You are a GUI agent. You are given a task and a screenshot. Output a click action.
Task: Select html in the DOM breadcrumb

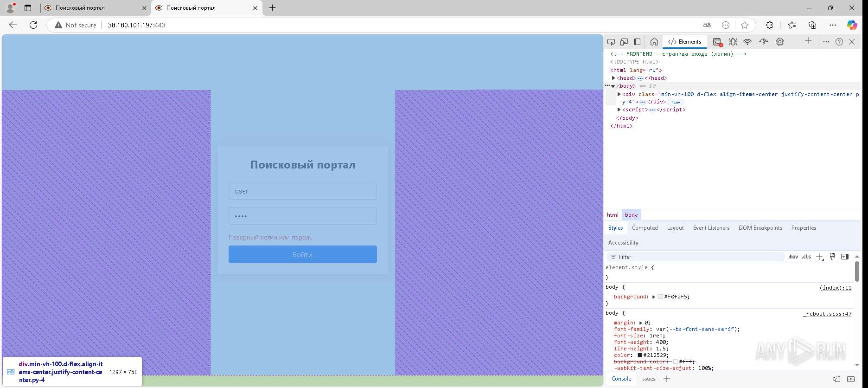click(x=613, y=215)
